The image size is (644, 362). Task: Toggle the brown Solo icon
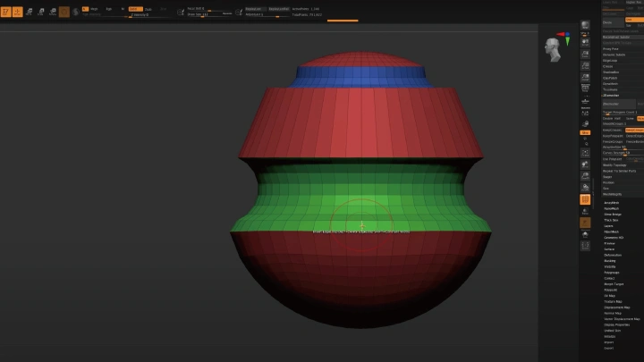[x=585, y=223]
